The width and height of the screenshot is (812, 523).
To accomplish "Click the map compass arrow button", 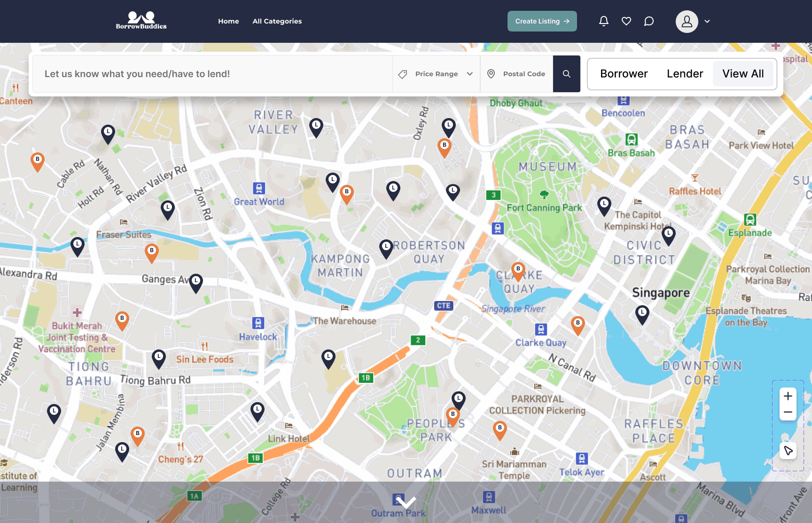I will tap(788, 451).
